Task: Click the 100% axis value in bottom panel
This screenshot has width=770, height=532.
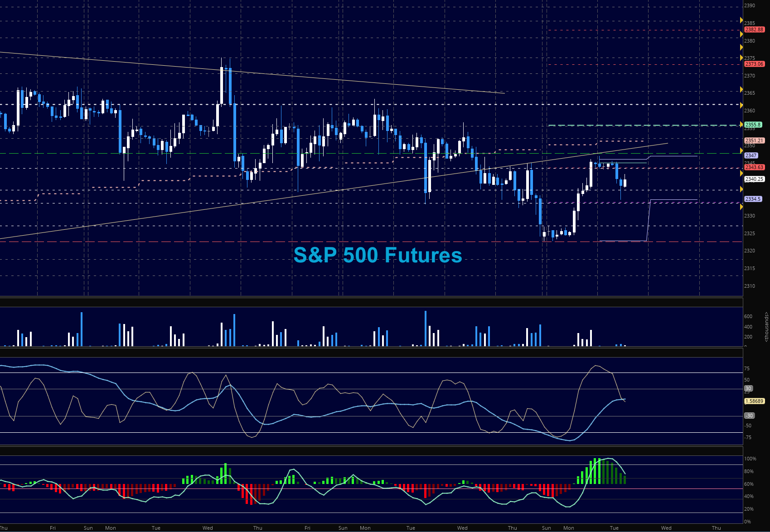Action: [750, 459]
